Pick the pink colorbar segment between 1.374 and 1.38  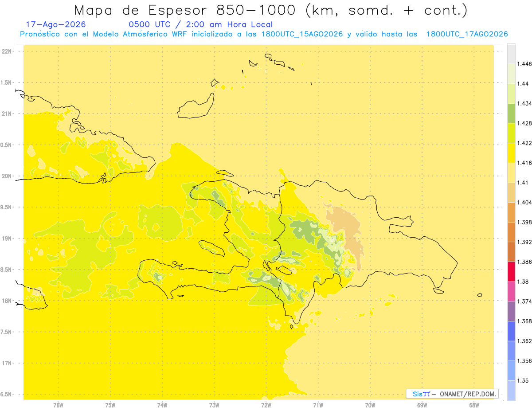(511, 292)
